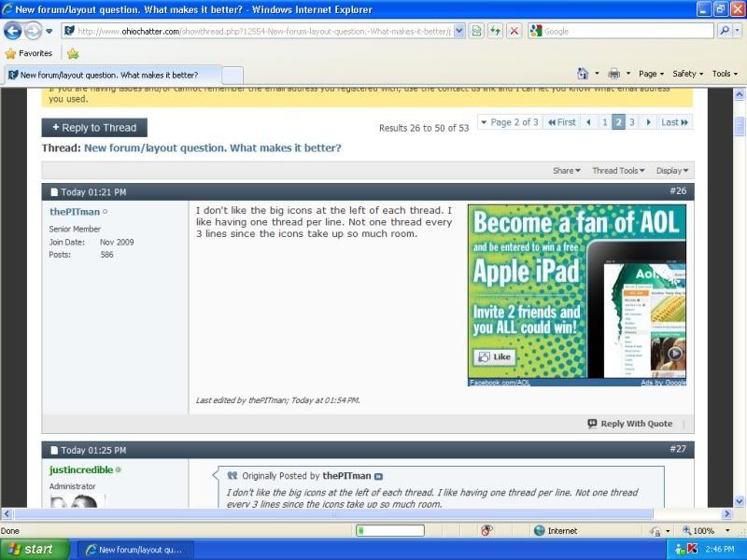The height and width of the screenshot is (560, 747).
Task: Click the Refresh page icon
Action: click(x=495, y=31)
